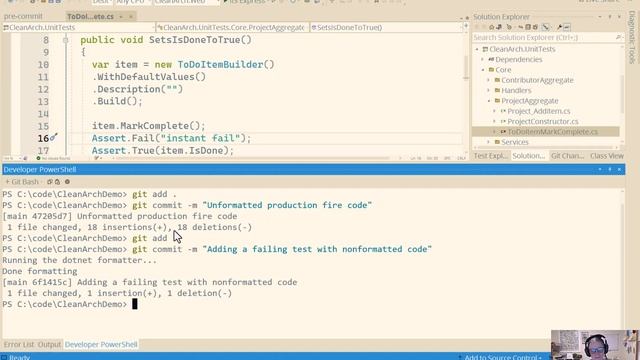Open Properties wrench icon in Solution Explorer toolbar
Screen dimensions: 640x360
pyautogui.click(x=559, y=27)
